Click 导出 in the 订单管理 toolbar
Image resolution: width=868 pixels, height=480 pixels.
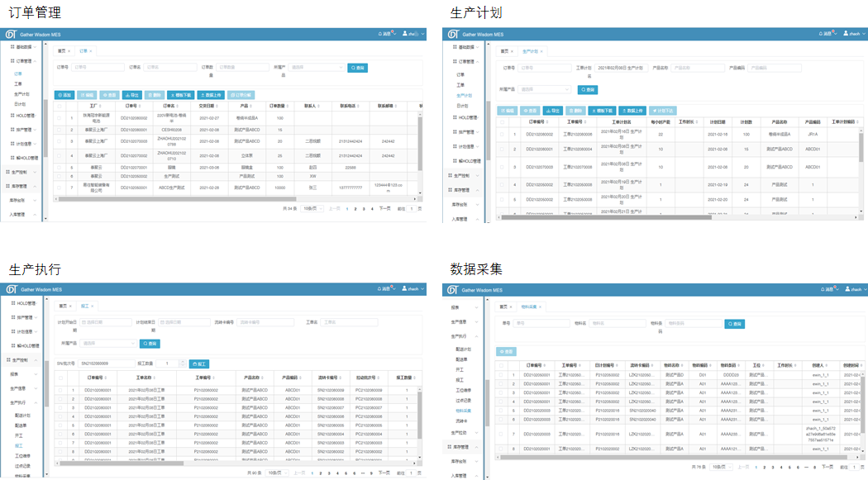point(131,95)
